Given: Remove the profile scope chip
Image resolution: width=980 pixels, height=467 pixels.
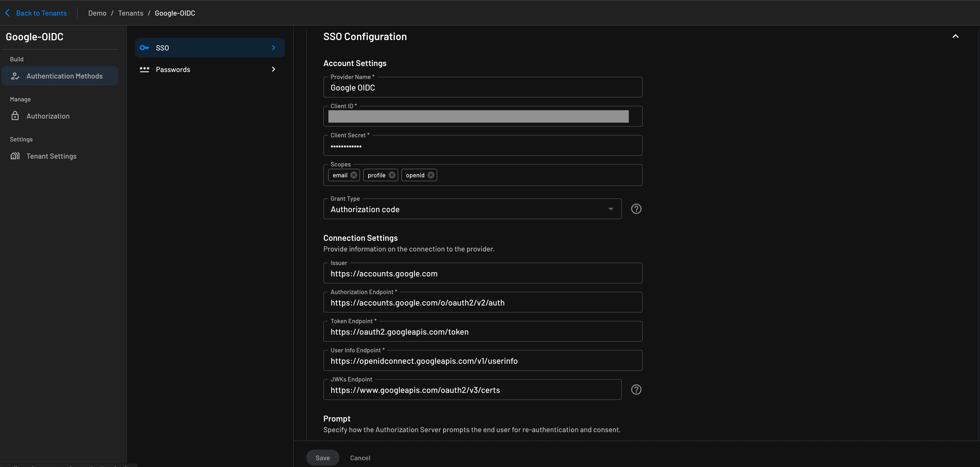Looking at the screenshot, I should 392,175.
